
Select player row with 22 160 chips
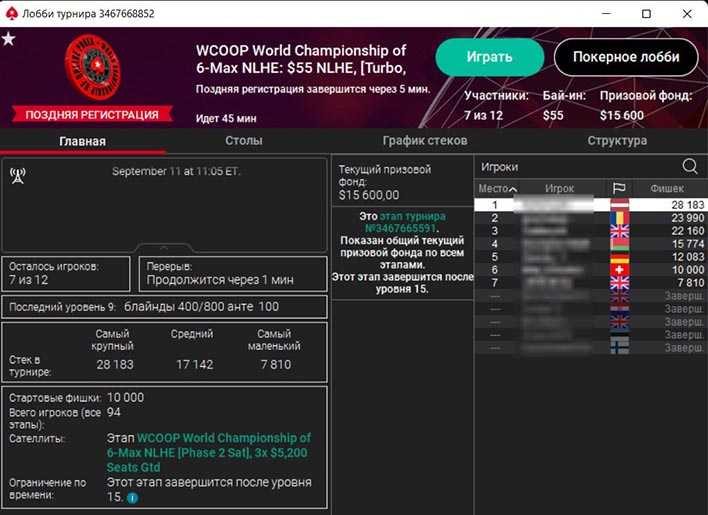(591, 231)
